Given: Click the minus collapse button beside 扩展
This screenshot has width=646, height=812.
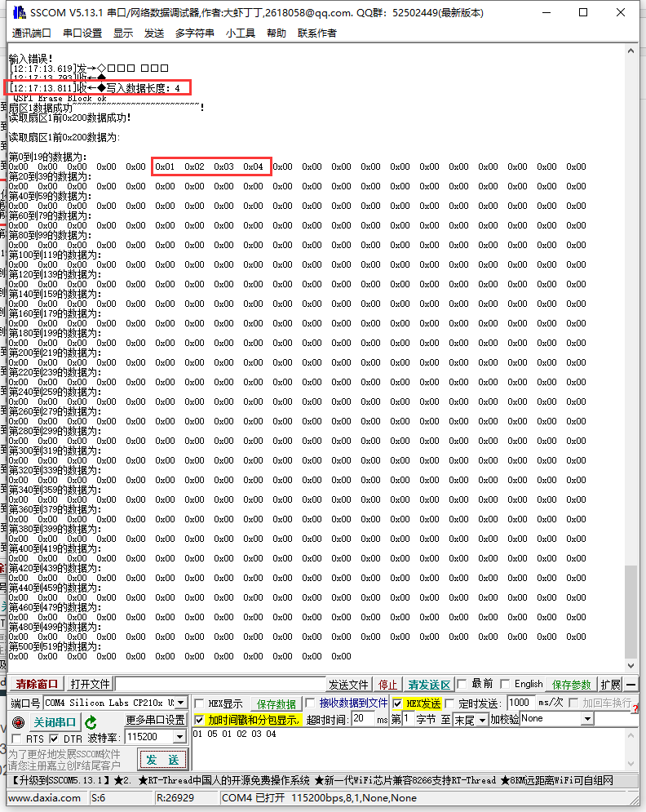Looking at the screenshot, I should pos(631,685).
